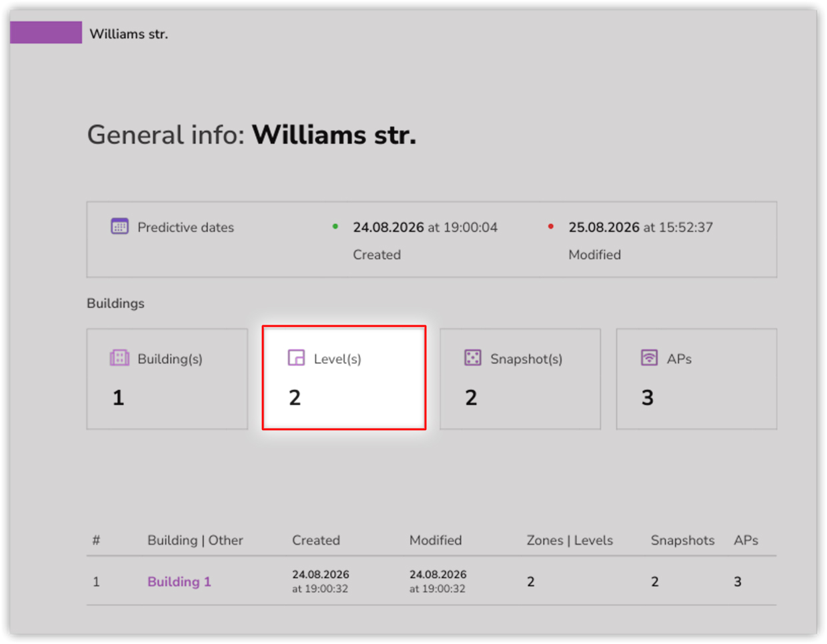Click the Modified column header

pyautogui.click(x=436, y=540)
